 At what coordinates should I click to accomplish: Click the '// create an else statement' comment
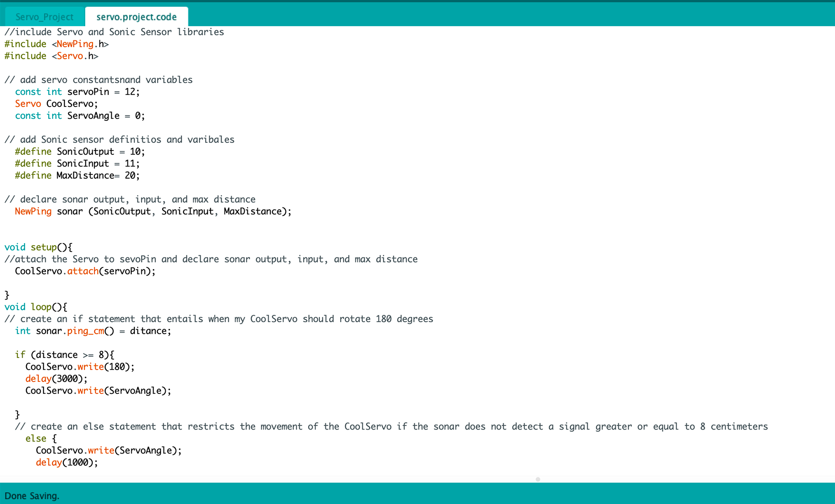(391, 427)
